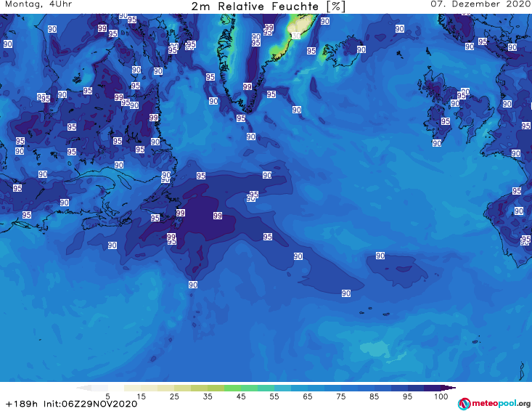Select the '+189h' forecast hour text
This screenshot has width=532, height=411.
click(x=22, y=404)
